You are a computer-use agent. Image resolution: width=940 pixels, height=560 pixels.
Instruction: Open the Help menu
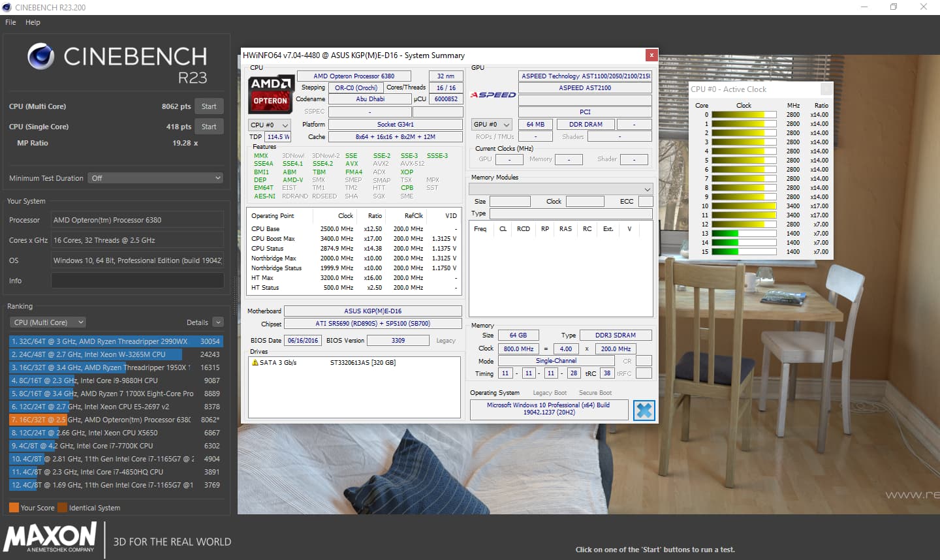[x=33, y=22]
